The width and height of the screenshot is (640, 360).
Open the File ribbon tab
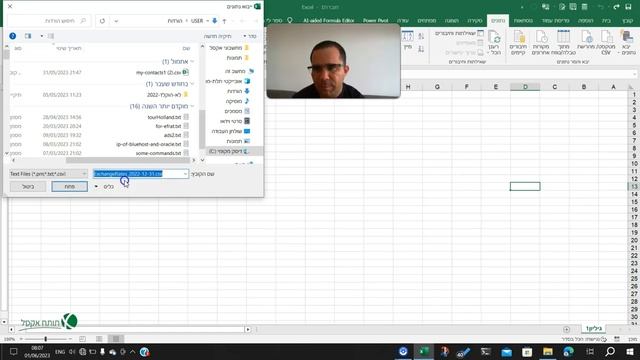[x=627, y=20]
